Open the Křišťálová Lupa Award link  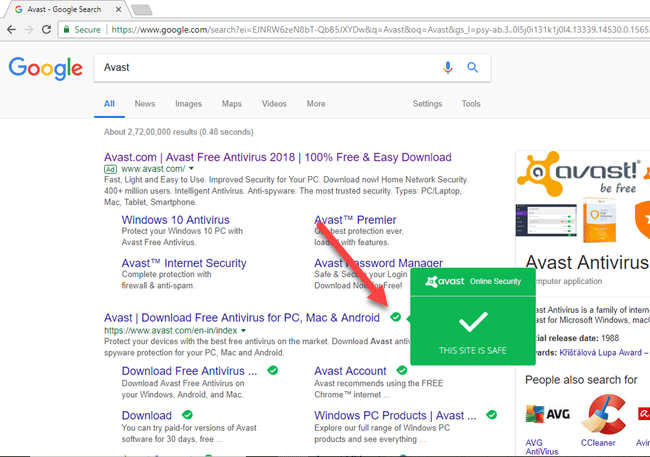pos(603,352)
